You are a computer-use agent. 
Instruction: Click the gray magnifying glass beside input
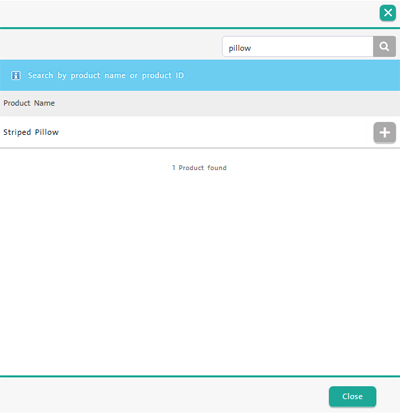click(x=384, y=47)
